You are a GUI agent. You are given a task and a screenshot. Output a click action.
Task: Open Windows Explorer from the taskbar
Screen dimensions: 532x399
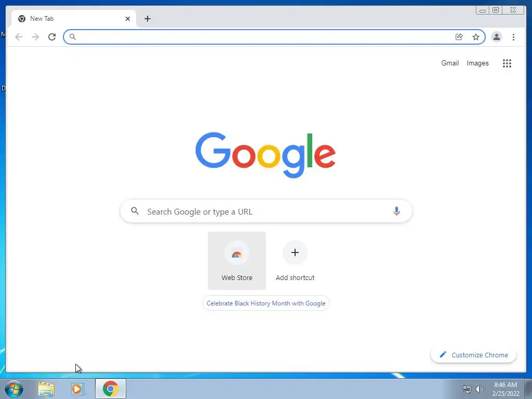click(46, 389)
